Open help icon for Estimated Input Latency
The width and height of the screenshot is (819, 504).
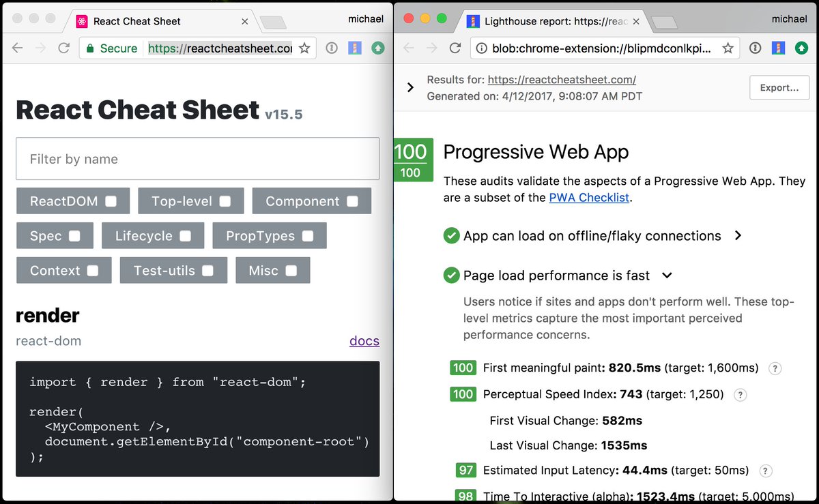(766, 471)
